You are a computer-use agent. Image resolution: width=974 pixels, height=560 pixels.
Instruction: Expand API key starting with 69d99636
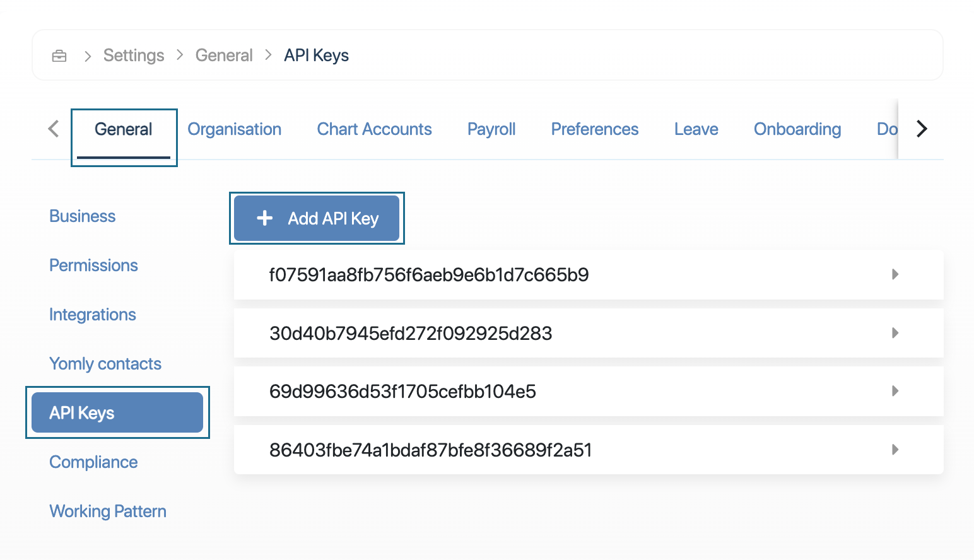click(895, 391)
